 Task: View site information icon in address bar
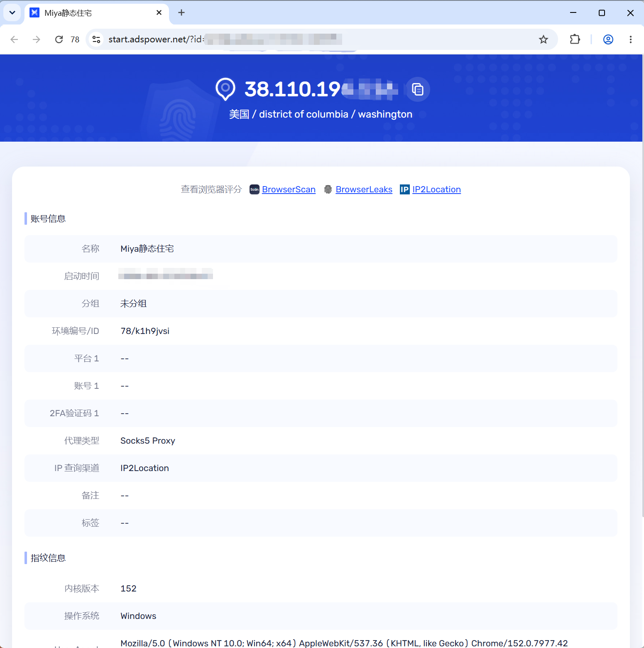click(x=96, y=39)
